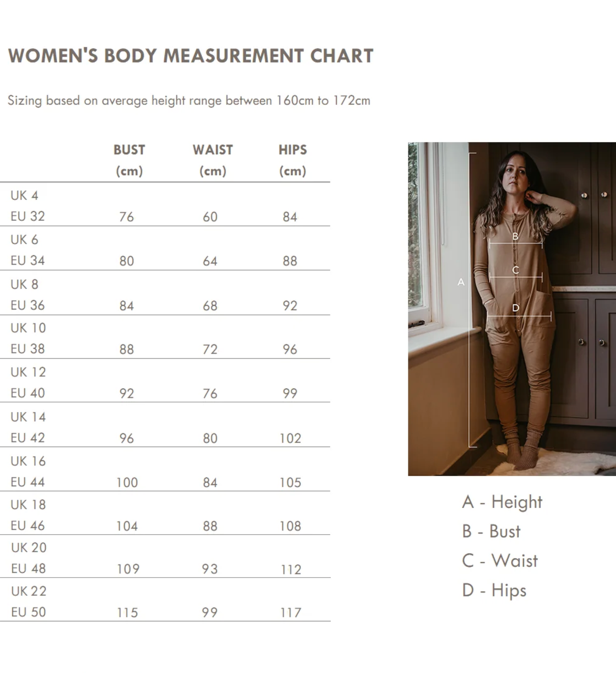Click the B bust marker on the photo
Screen dimensions: 616x673
[515, 236]
